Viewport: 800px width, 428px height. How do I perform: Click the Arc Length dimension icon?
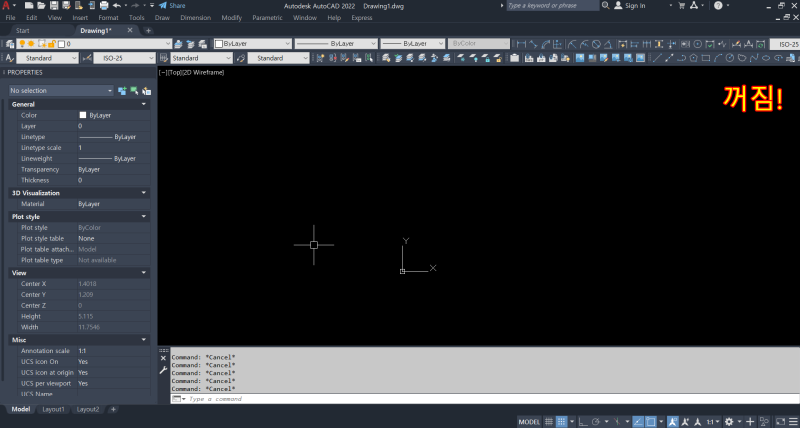point(545,44)
